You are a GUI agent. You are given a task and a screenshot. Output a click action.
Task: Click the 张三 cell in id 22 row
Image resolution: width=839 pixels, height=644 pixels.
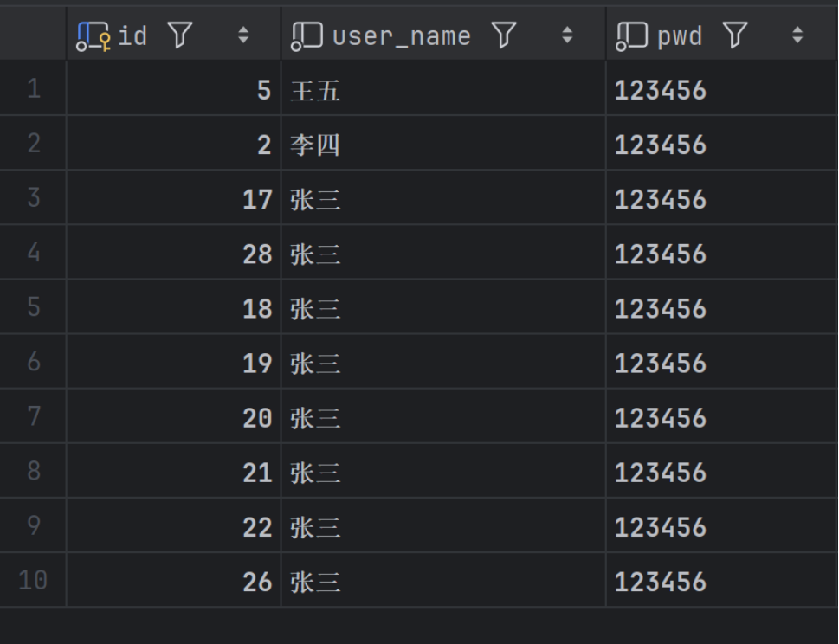pos(443,525)
